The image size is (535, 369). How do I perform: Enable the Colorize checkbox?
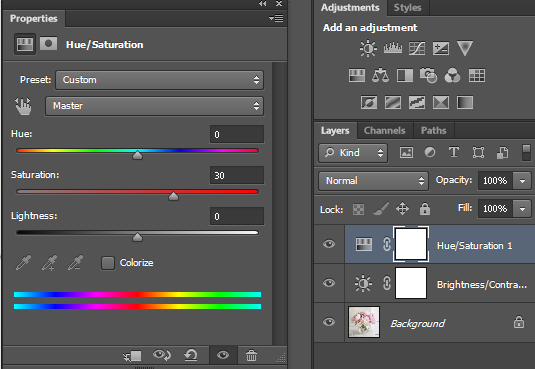(108, 263)
